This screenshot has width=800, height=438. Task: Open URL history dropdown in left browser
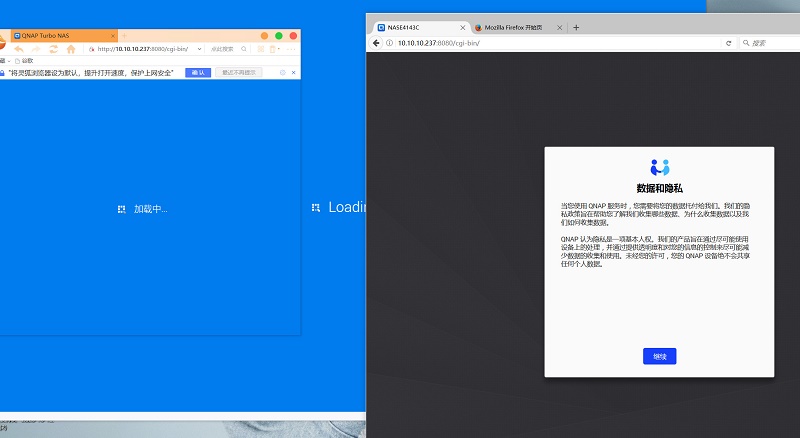tap(199, 49)
